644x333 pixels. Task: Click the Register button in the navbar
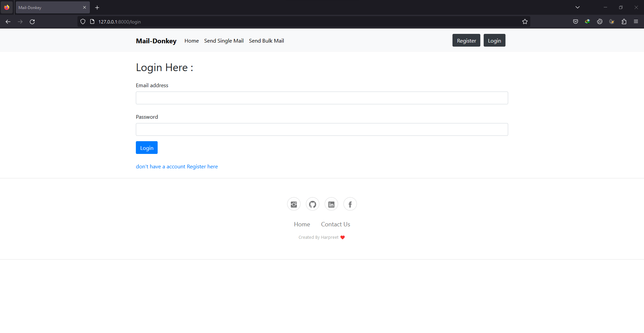click(x=466, y=40)
